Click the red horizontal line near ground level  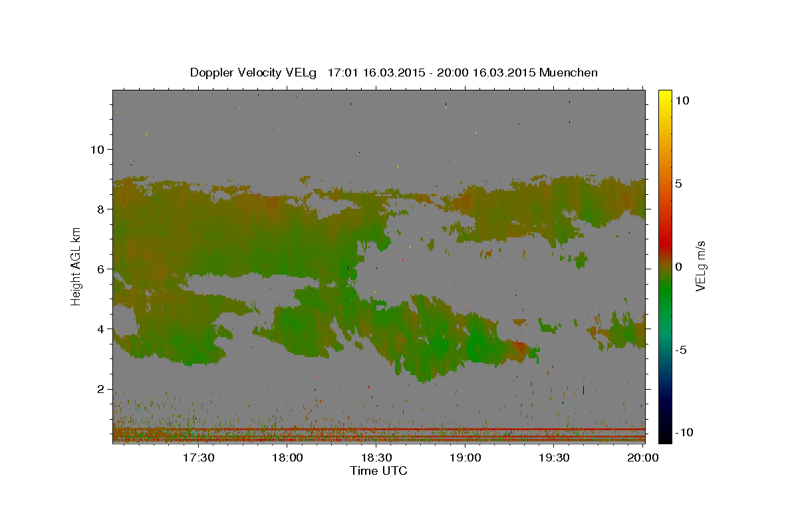pyautogui.click(x=379, y=430)
